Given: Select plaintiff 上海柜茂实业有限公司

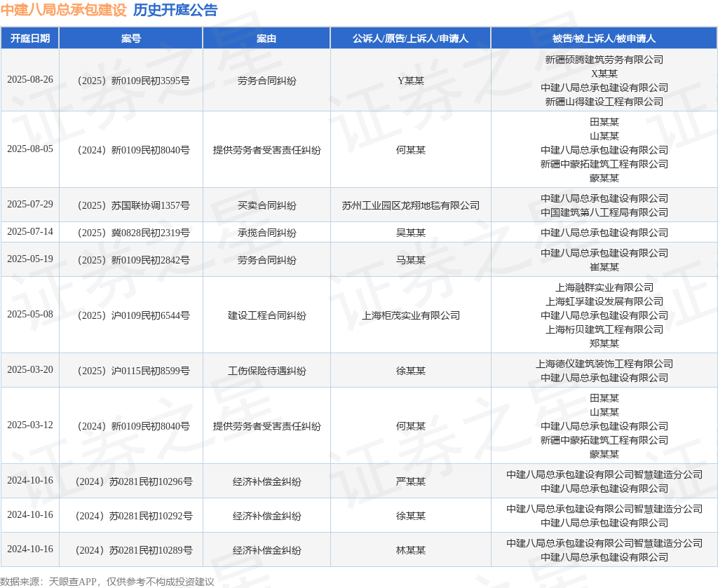Looking at the screenshot, I should click(410, 315).
